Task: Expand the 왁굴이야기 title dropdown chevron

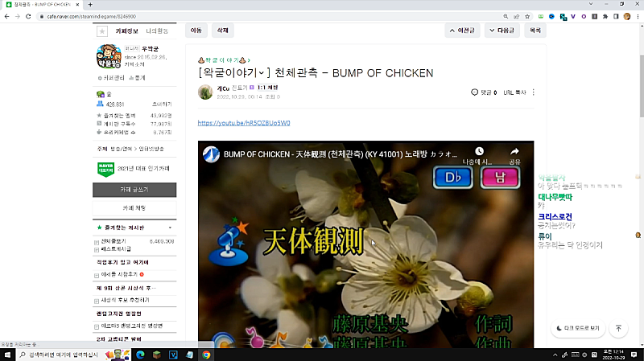Action: coord(261,73)
